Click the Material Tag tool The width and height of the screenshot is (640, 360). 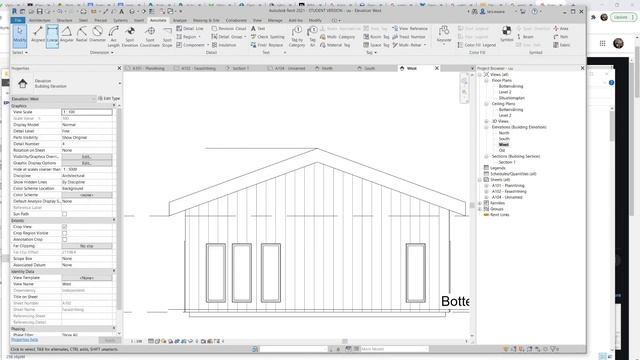tap(335, 45)
